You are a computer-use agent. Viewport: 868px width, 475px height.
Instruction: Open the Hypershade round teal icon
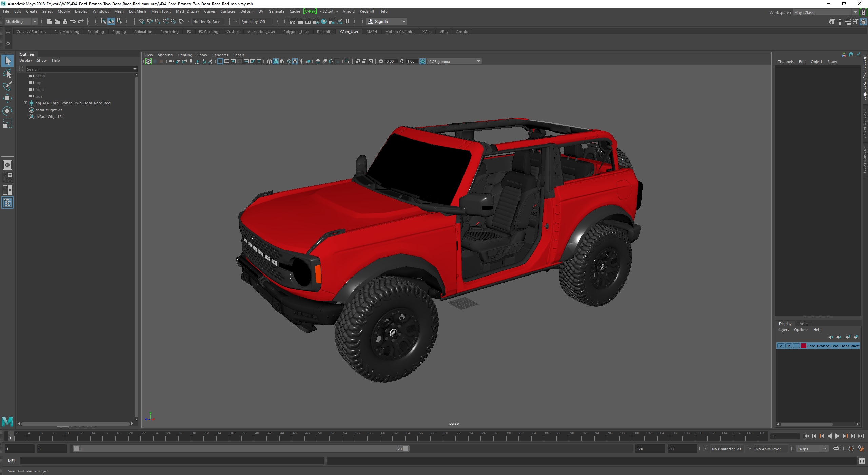click(324, 21)
